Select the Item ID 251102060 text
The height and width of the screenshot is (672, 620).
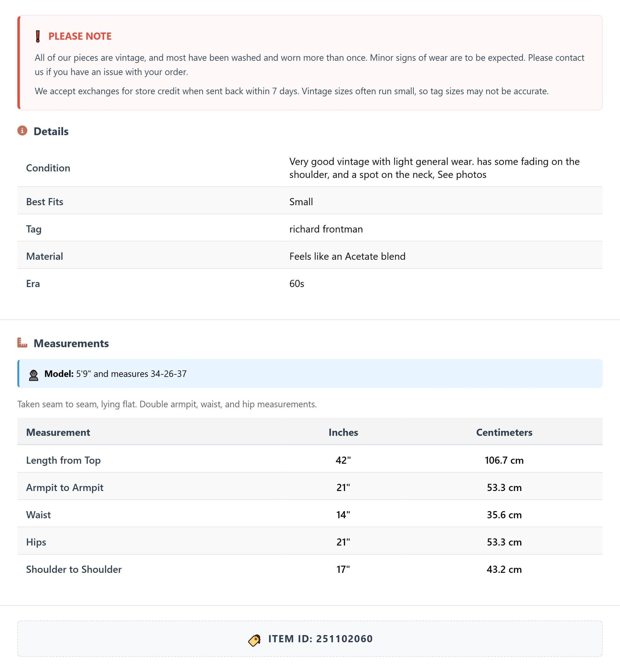point(321,639)
